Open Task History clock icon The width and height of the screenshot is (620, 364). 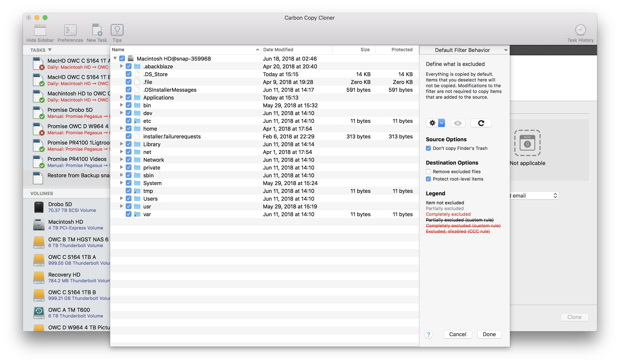pos(580,30)
